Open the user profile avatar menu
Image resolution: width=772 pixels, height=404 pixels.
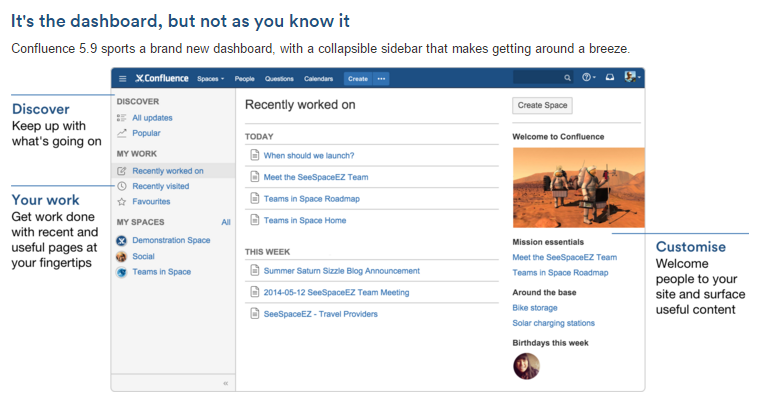tap(632, 77)
